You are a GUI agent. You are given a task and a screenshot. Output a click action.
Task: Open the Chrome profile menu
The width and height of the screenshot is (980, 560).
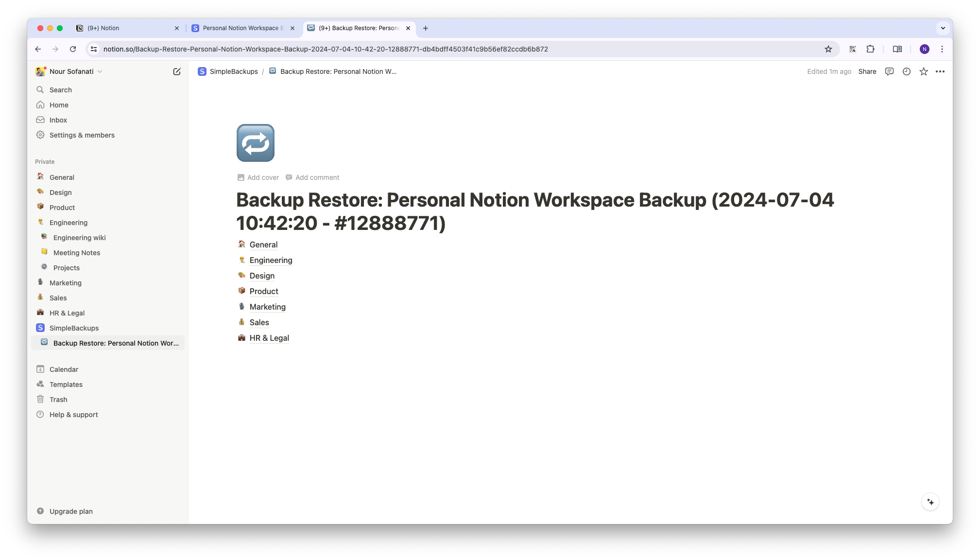[924, 49]
